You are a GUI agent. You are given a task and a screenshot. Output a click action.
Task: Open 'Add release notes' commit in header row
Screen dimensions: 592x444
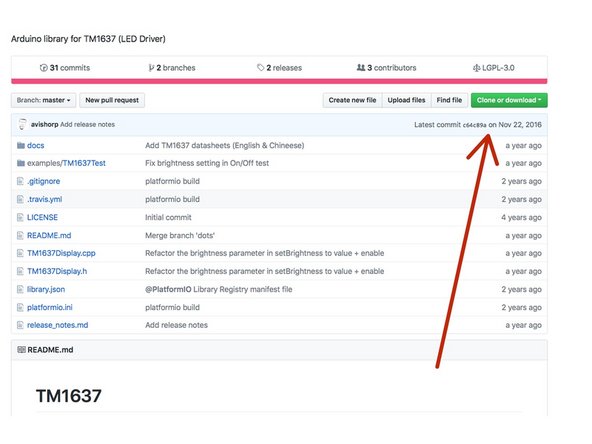tap(88, 125)
